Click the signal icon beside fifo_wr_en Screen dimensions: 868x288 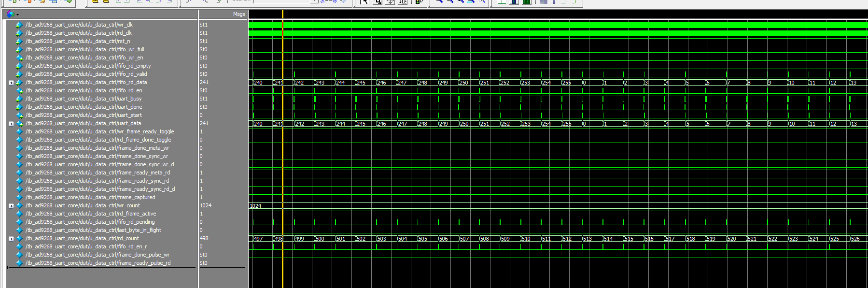coord(19,58)
